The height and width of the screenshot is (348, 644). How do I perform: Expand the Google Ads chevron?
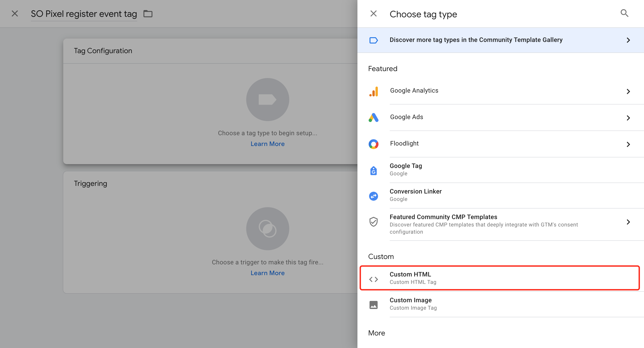pos(628,118)
